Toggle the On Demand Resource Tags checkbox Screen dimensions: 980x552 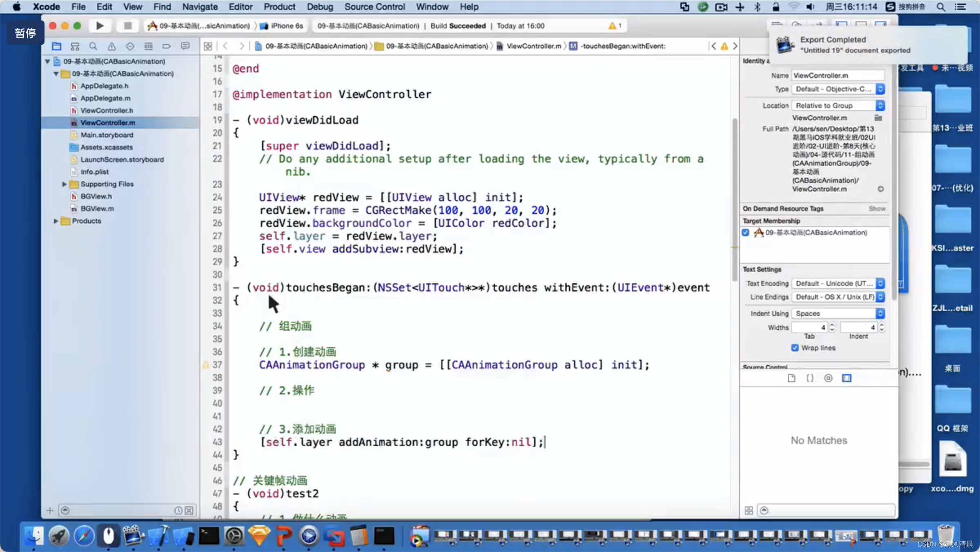[747, 232]
